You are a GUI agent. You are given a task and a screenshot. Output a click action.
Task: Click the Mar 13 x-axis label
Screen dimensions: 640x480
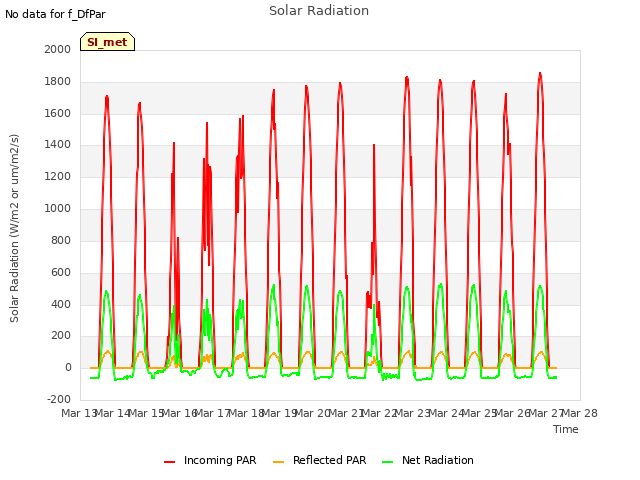pos(78,413)
